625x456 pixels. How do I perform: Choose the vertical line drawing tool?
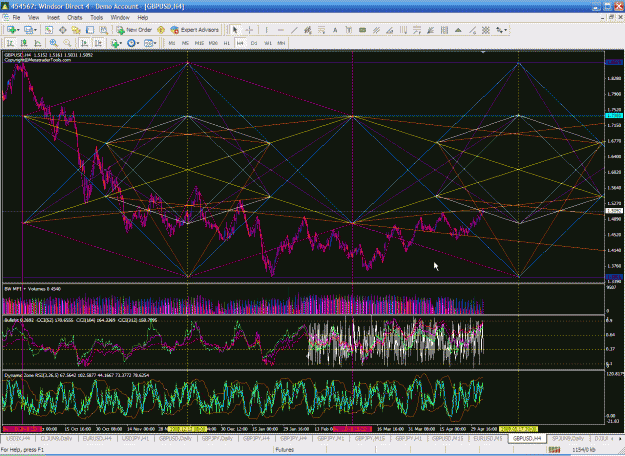tap(267, 30)
